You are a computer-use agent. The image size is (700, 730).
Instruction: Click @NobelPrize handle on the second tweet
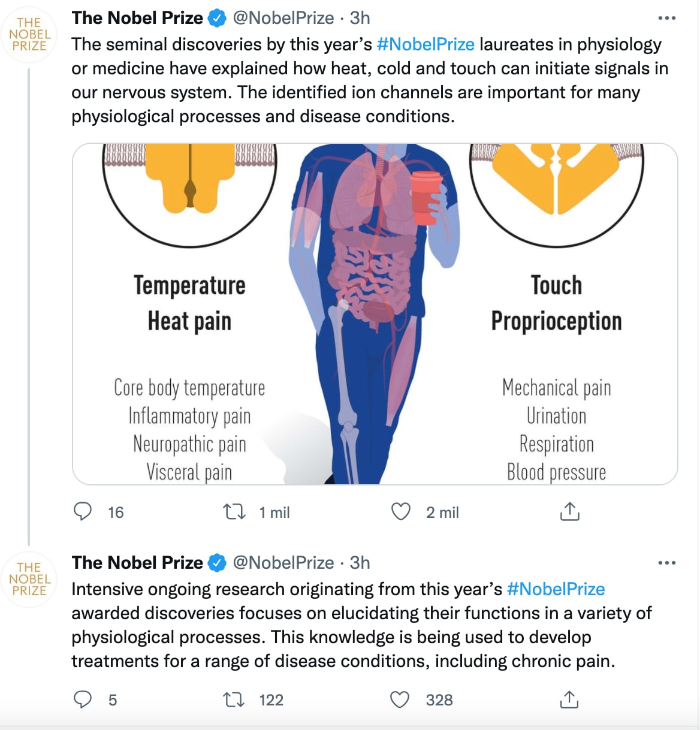click(283, 563)
